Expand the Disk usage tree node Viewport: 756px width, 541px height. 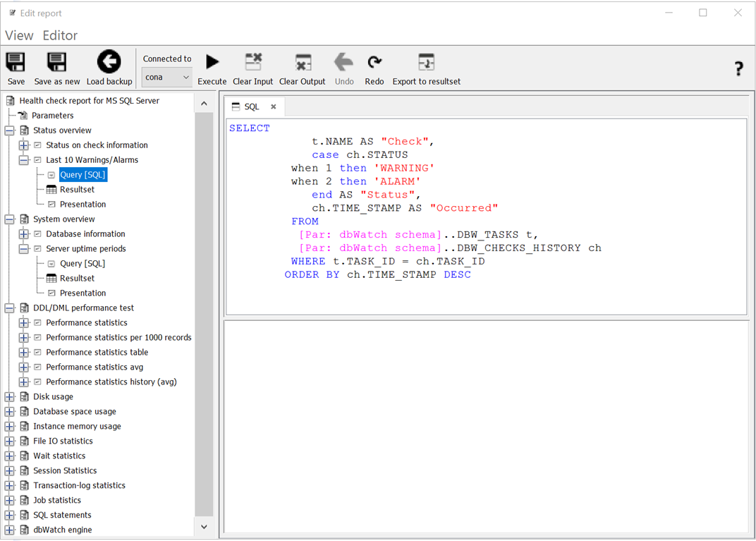pos(10,397)
